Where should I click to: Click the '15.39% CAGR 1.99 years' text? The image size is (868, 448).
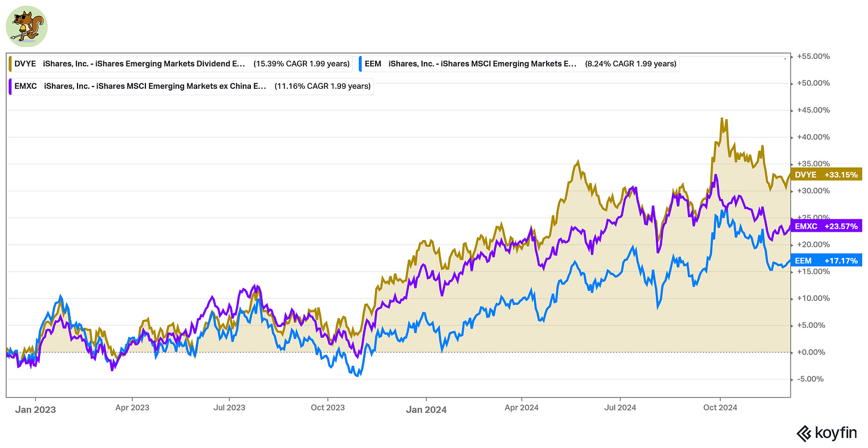tap(302, 64)
